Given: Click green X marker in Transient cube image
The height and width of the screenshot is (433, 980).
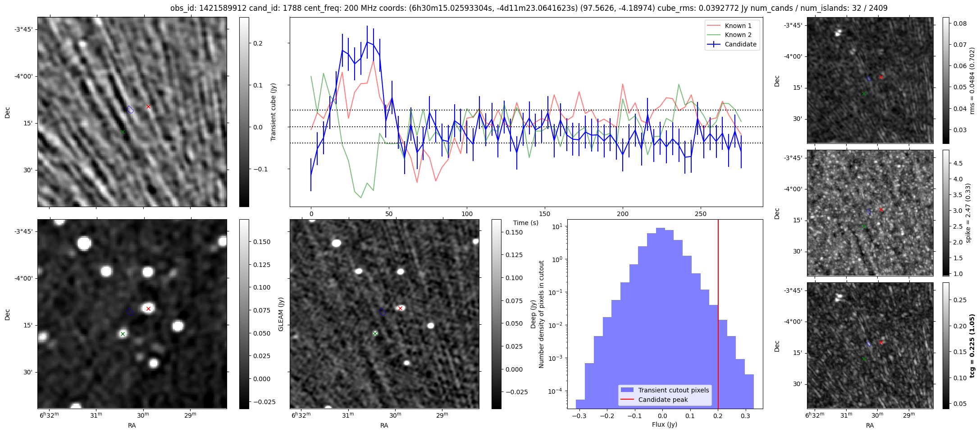Looking at the screenshot, I should [x=123, y=132].
